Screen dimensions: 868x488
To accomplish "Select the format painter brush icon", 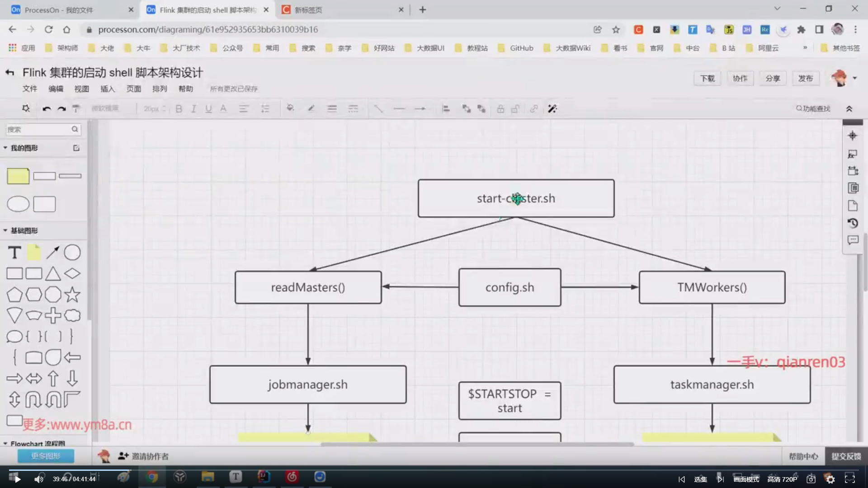I will pyautogui.click(x=76, y=108).
